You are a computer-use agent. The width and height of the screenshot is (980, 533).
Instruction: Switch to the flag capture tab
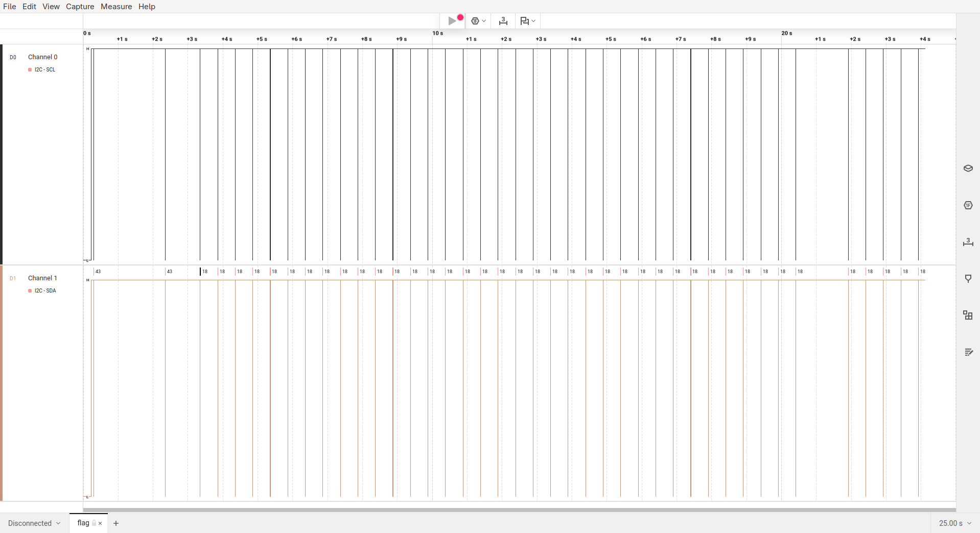point(83,523)
